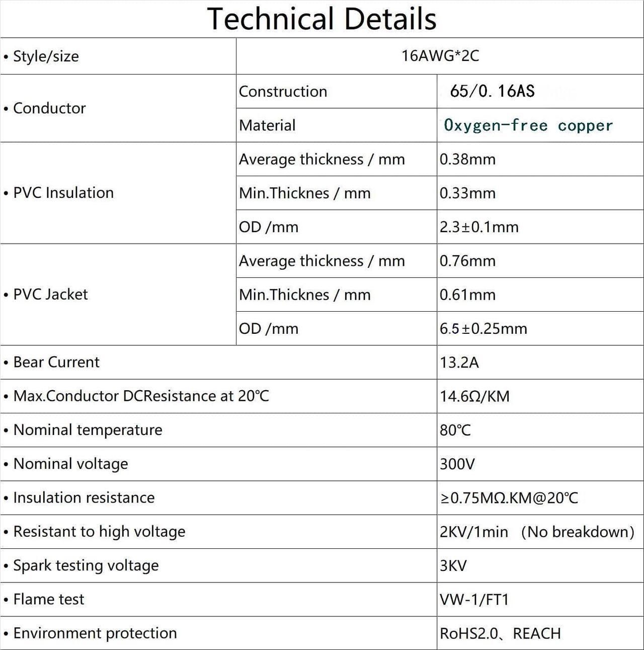Select the Nominal temperature 80℃ value
This screenshot has width=644, height=650.
pyautogui.click(x=455, y=430)
